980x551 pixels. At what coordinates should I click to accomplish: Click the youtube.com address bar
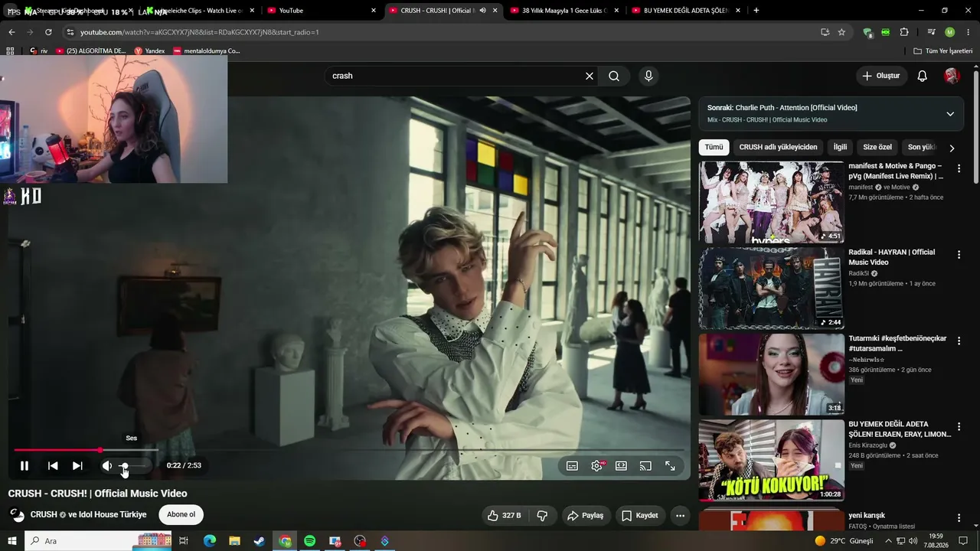444,32
